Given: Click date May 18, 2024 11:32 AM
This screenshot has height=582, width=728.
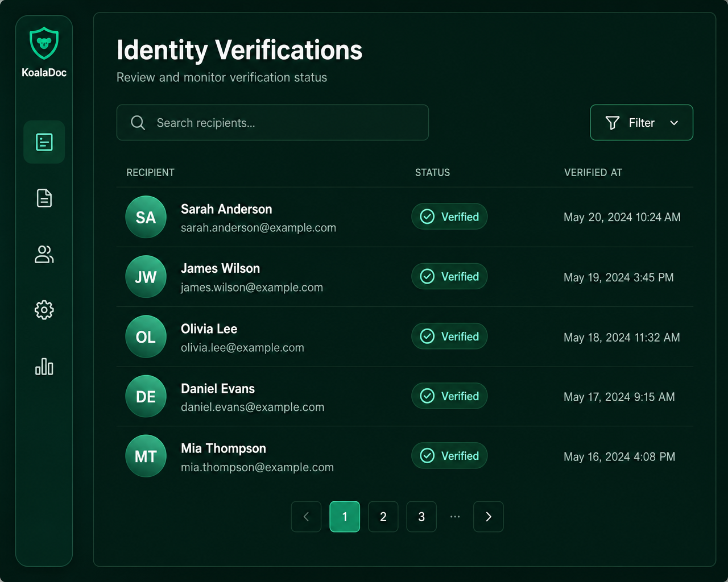Looking at the screenshot, I should pyautogui.click(x=622, y=338).
